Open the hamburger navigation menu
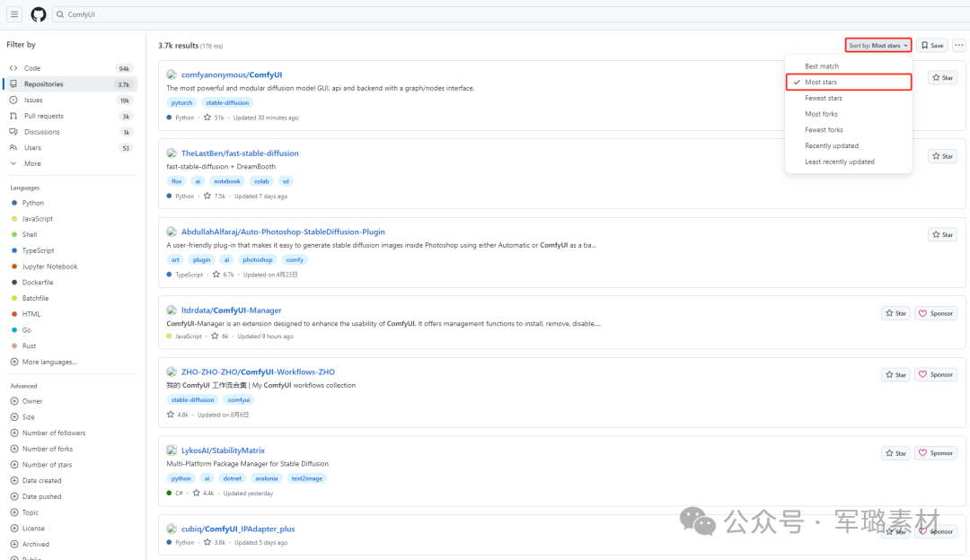The image size is (970, 560). click(14, 14)
